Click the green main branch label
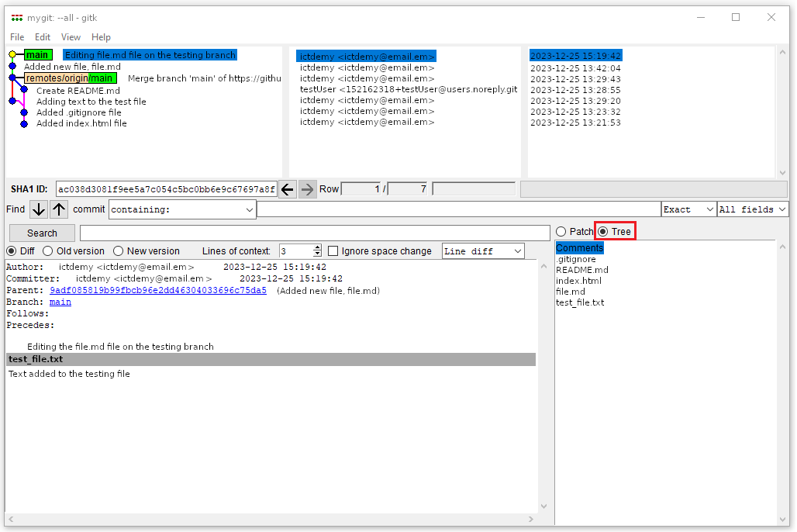The height and width of the screenshot is (532, 797). 37,55
